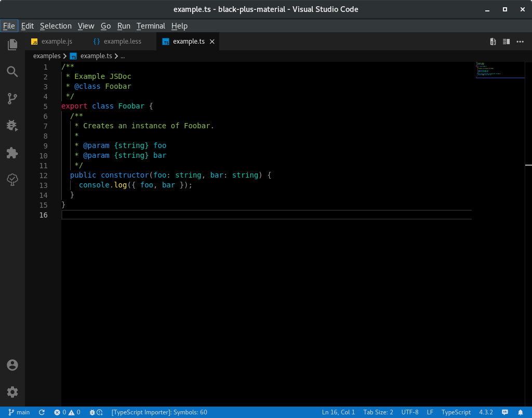This screenshot has width=532, height=418.
Task: Open the View menu
Action: pos(86,26)
